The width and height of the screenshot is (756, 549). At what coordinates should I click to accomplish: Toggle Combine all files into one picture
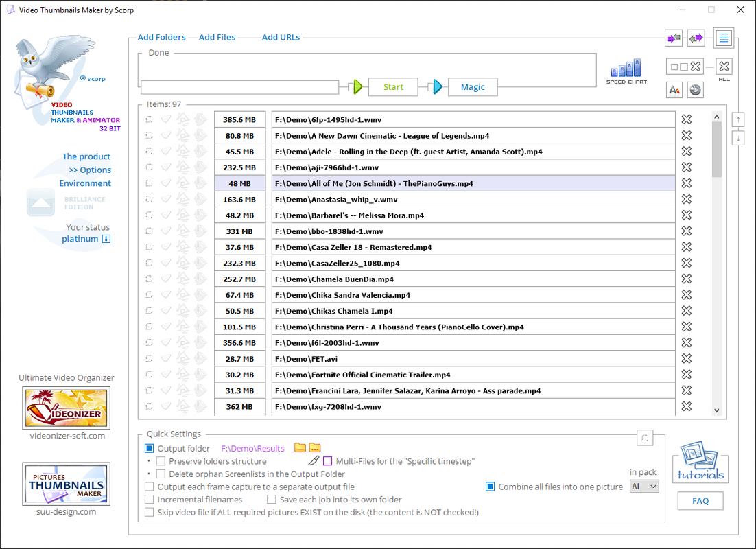pyautogui.click(x=490, y=487)
